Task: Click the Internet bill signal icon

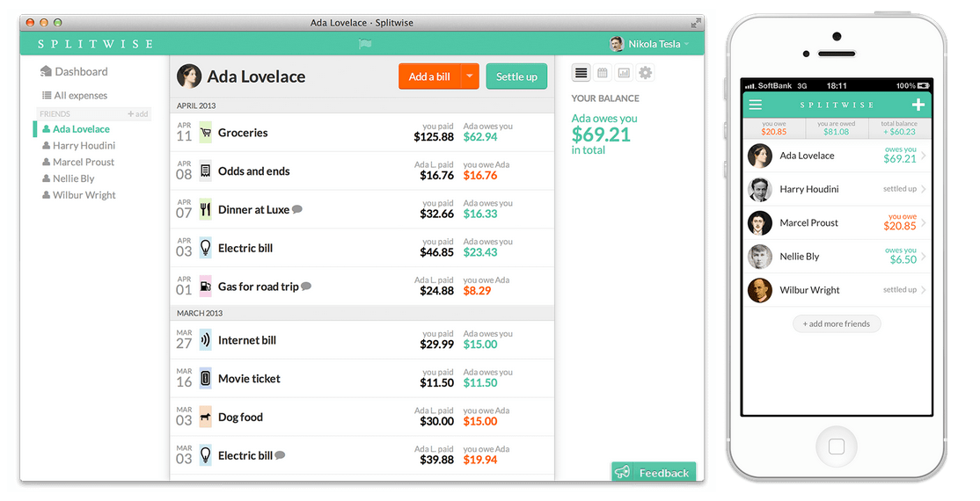Action: (205, 340)
